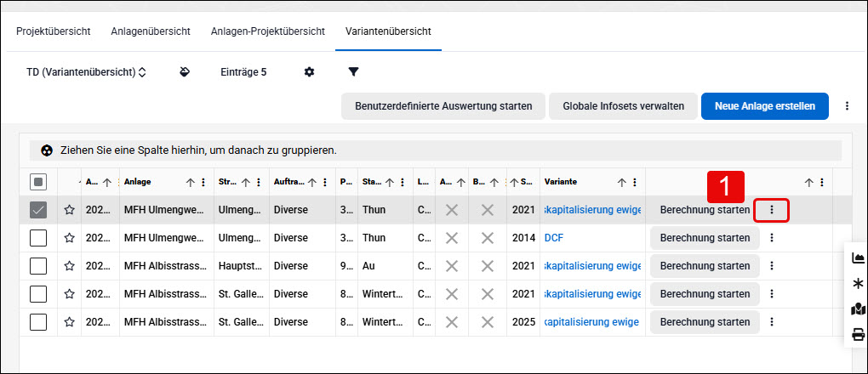Open the DCF variant link

click(554, 238)
